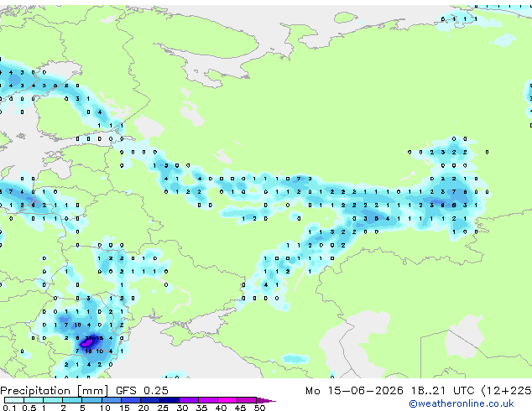Click the 35–40 mm legend swatch

coord(208,400)
